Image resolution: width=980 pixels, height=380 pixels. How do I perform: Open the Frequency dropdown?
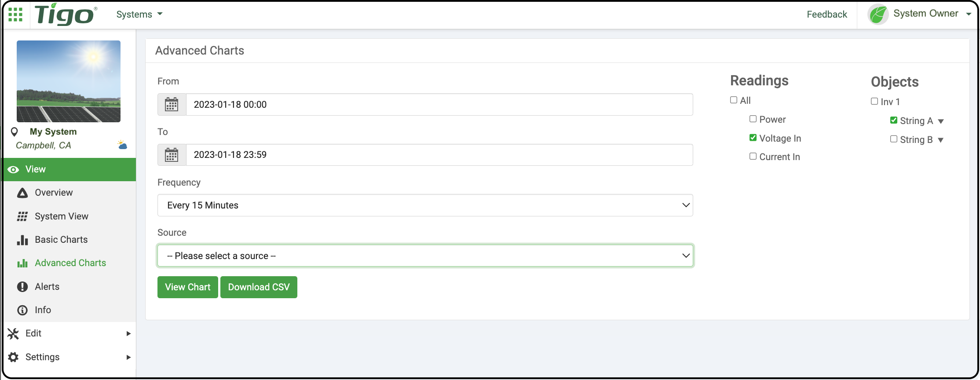coord(425,205)
